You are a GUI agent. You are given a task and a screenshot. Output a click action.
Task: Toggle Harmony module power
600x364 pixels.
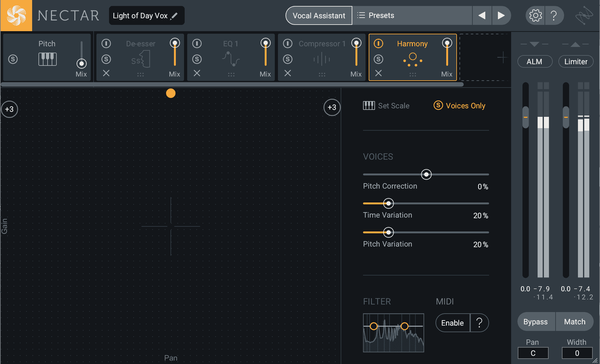(378, 43)
